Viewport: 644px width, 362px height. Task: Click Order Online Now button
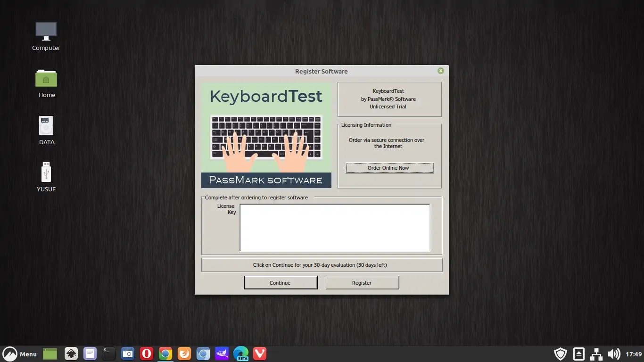389,168
